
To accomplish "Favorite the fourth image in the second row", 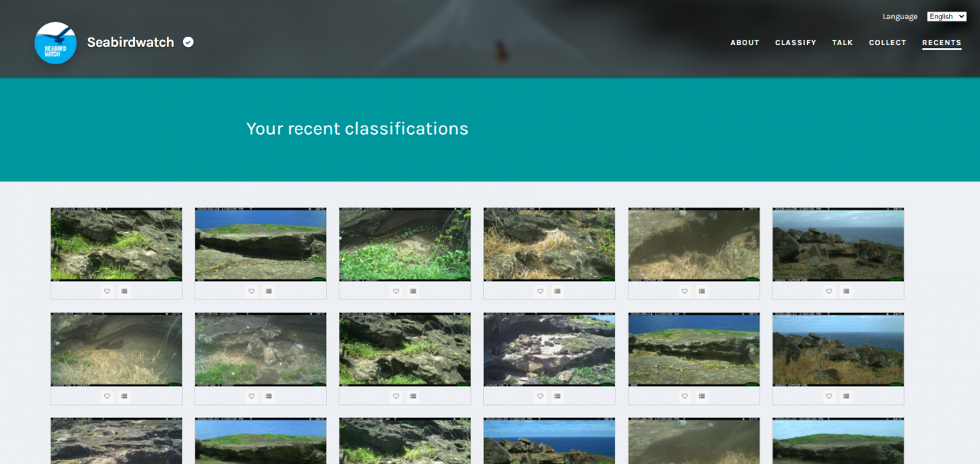I will [540, 396].
